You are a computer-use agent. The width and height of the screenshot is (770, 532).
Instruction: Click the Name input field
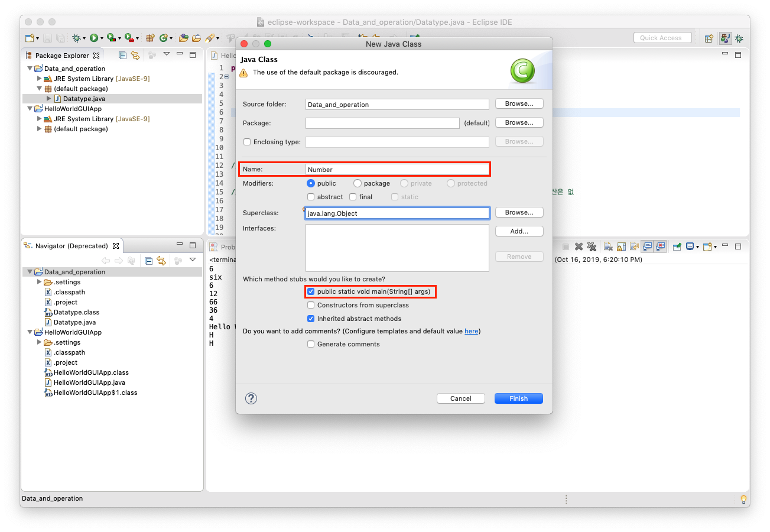pos(397,170)
